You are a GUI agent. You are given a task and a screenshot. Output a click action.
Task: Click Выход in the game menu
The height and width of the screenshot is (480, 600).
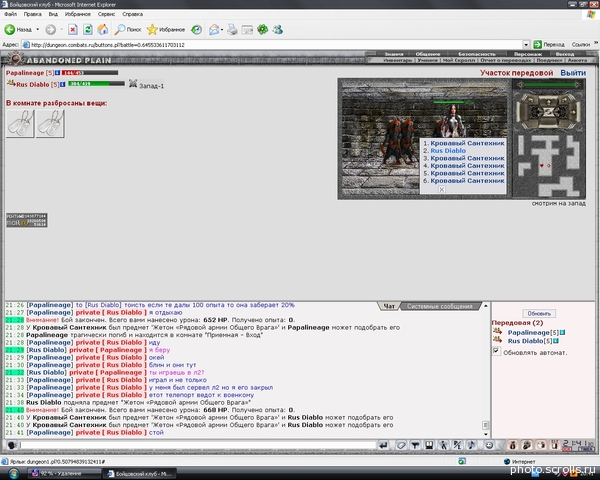pyautogui.click(x=565, y=54)
